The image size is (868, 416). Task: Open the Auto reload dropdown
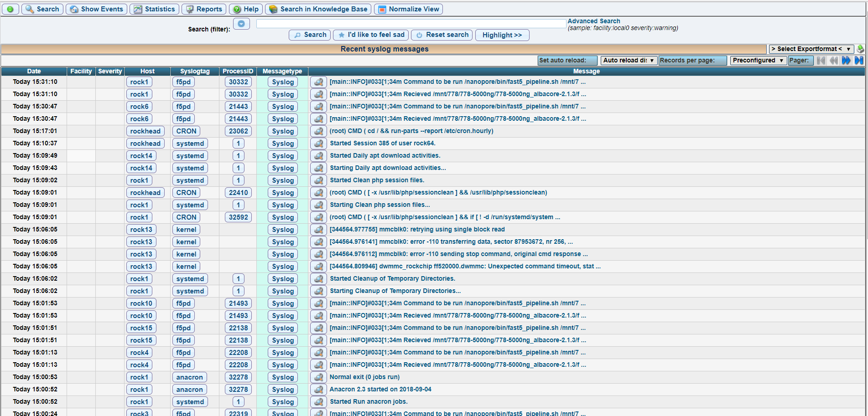[629, 61]
